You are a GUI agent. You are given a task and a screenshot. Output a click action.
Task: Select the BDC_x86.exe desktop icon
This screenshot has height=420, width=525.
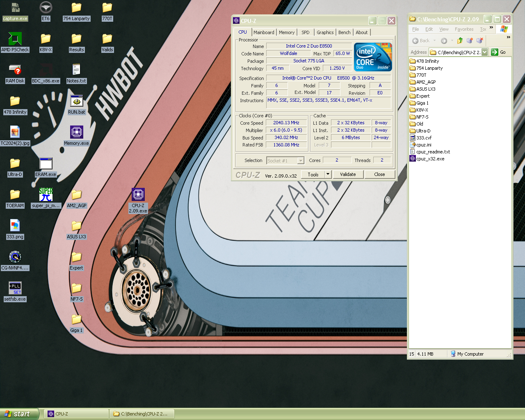click(46, 74)
